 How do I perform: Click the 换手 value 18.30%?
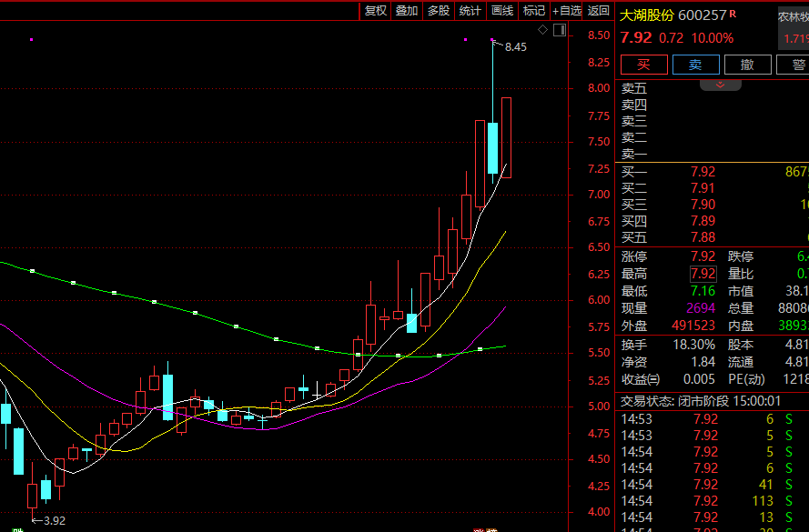pyautogui.click(x=694, y=345)
